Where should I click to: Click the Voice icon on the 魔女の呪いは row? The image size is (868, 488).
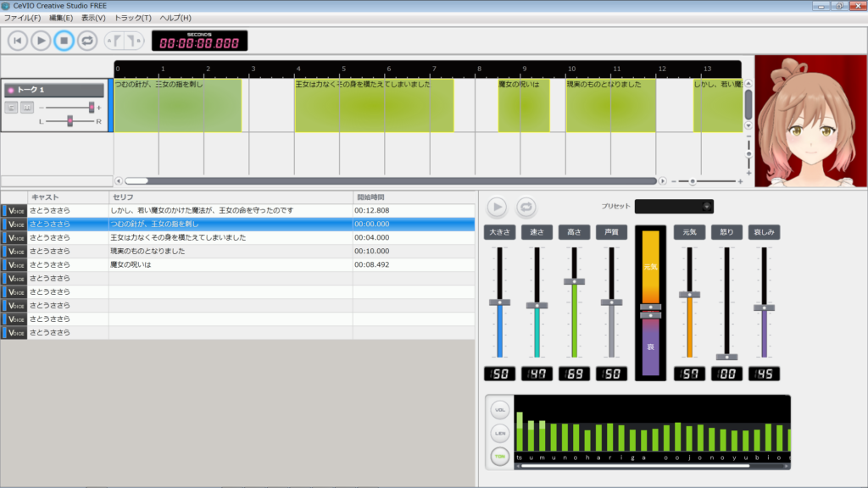click(14, 265)
